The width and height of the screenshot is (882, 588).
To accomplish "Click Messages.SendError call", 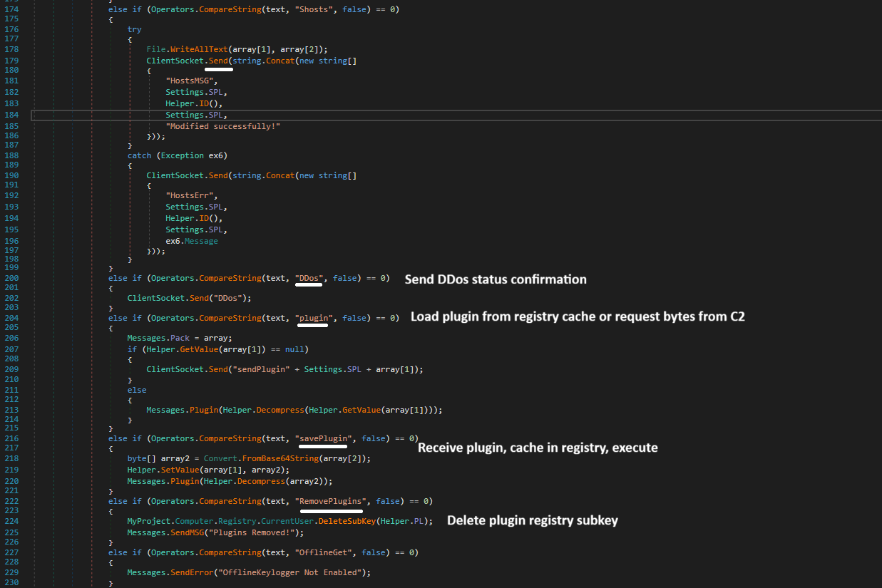I will click(x=250, y=572).
